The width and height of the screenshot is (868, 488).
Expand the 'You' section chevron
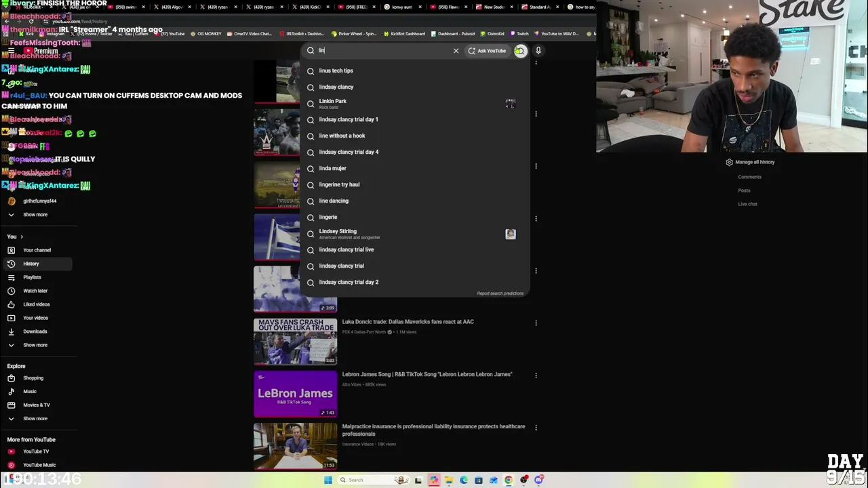22,237
